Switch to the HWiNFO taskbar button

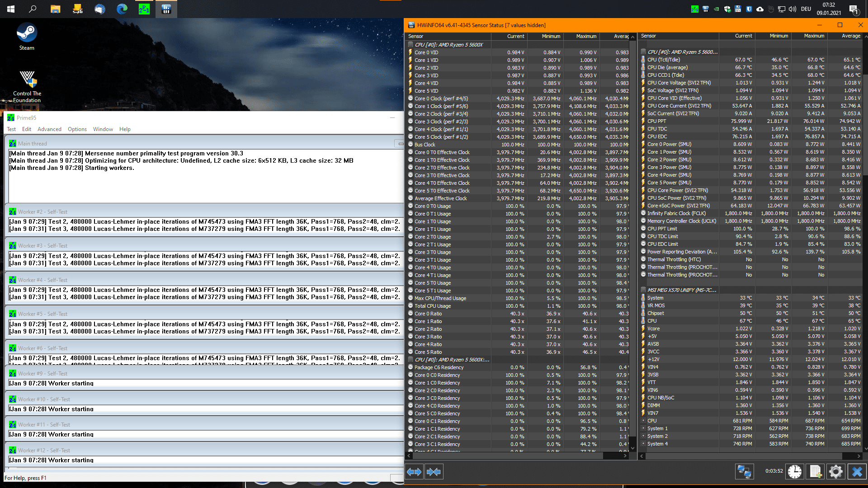pos(166,9)
